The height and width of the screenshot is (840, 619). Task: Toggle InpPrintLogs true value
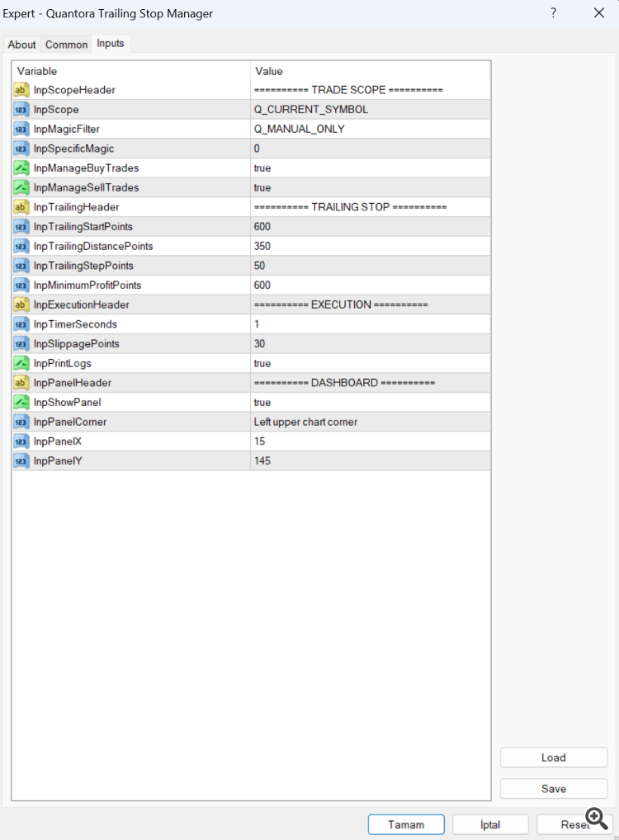(371, 363)
